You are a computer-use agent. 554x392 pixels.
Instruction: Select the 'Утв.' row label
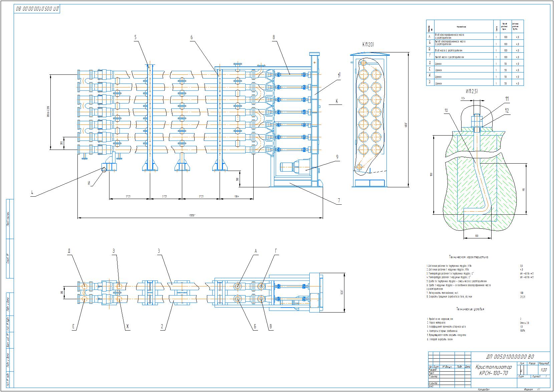coord(431,386)
